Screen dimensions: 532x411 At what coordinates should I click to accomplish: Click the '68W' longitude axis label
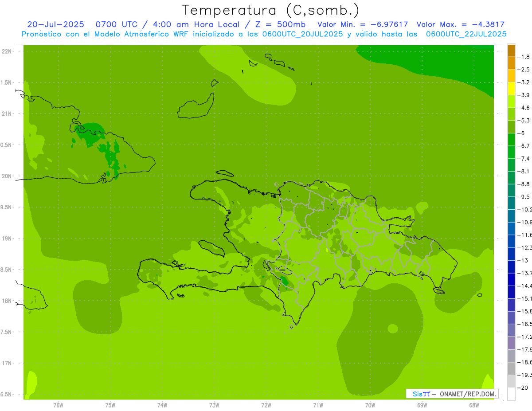click(474, 405)
